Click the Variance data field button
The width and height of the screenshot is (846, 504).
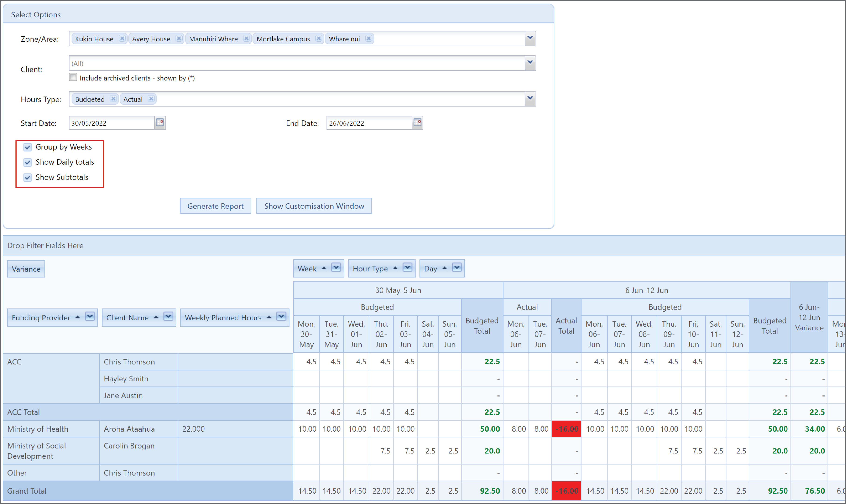coord(26,269)
